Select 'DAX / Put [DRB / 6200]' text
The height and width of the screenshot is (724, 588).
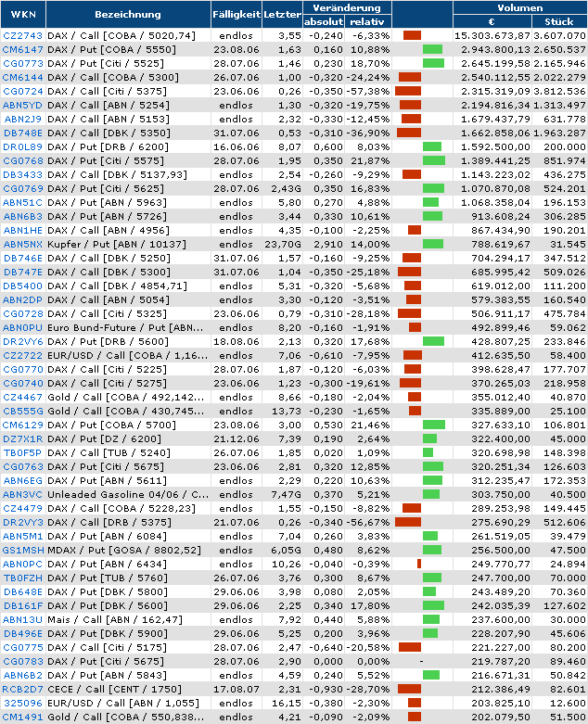[109, 146]
